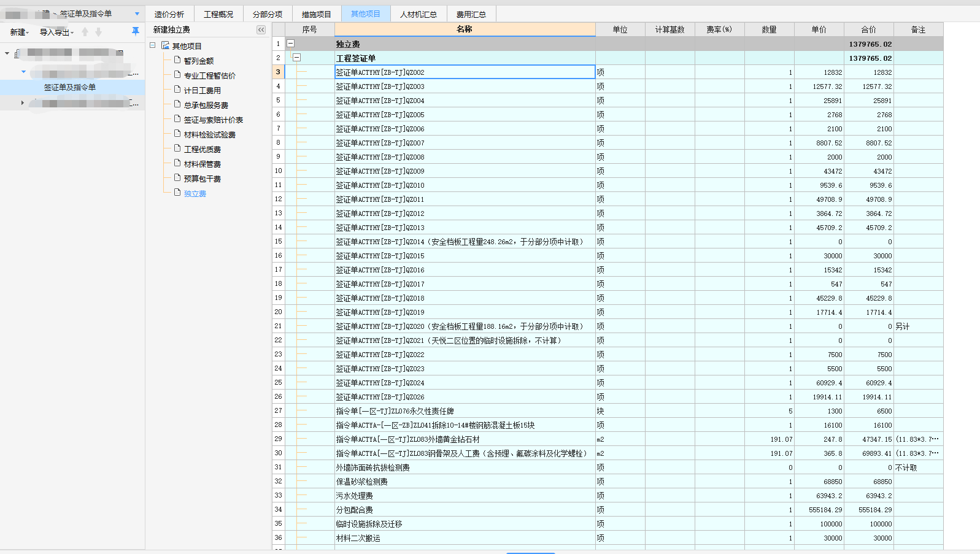This screenshot has width=980, height=554.
Task: Select 材料保管费 tree item
Action: 203,164
